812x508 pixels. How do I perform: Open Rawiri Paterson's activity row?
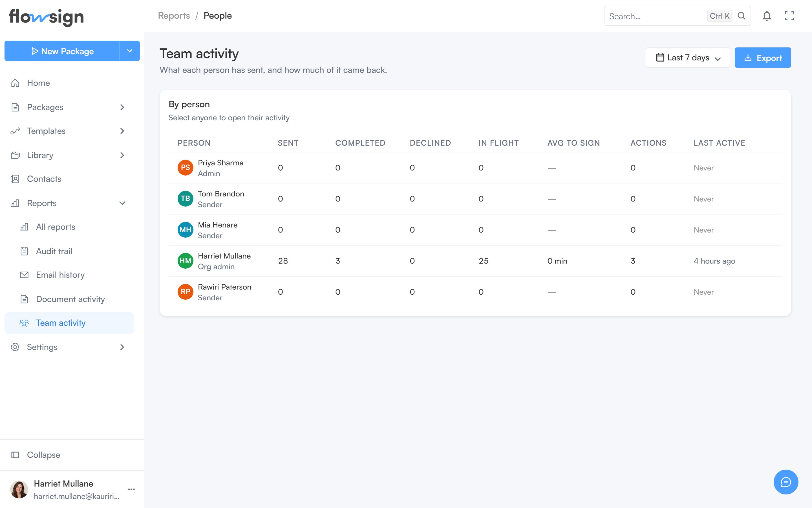point(475,292)
